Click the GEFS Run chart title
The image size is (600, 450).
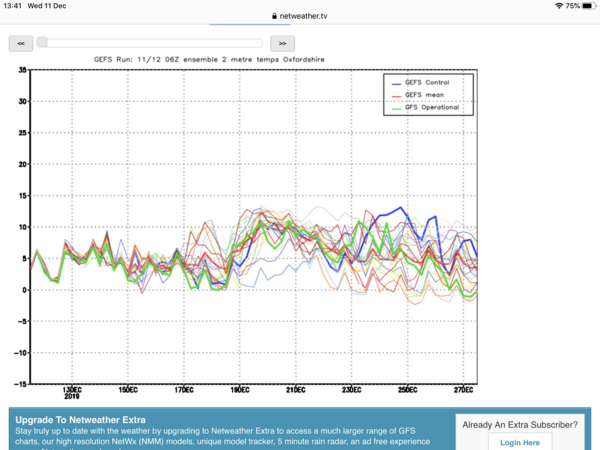209,59
